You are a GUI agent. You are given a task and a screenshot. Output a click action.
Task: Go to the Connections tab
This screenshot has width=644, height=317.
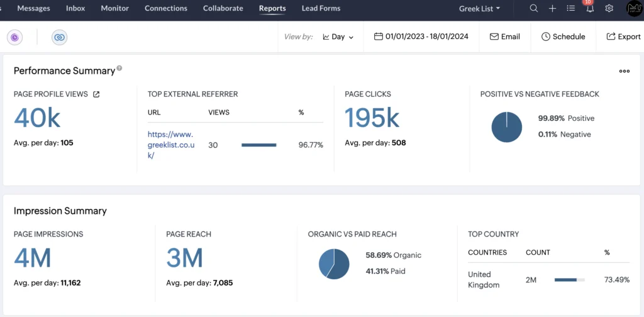[x=166, y=8]
